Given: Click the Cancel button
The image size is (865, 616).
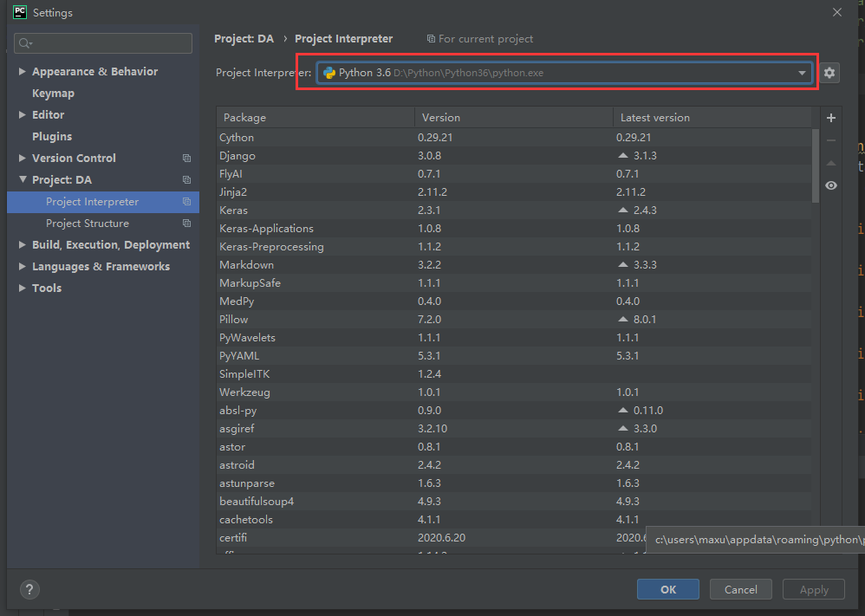Looking at the screenshot, I should point(740,589).
